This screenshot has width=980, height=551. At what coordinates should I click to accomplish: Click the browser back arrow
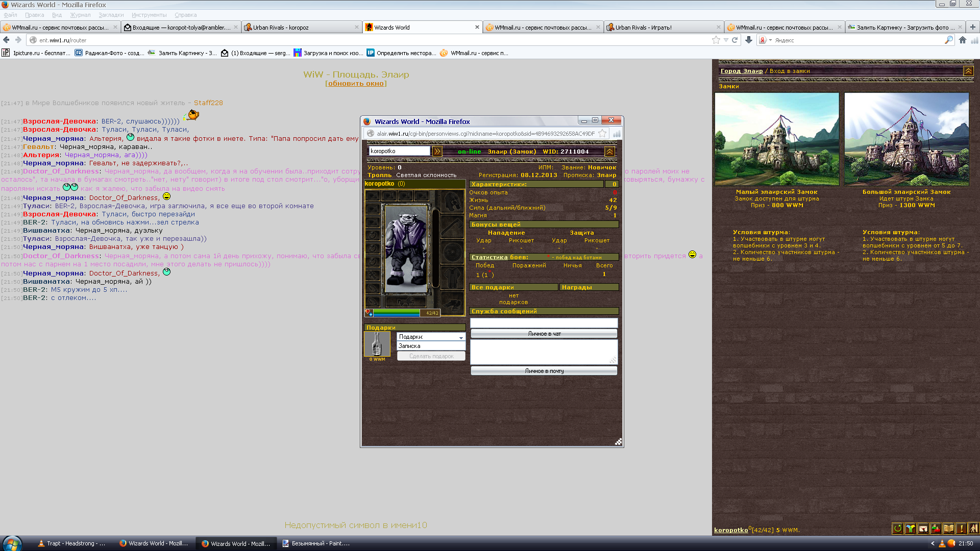click(x=6, y=40)
